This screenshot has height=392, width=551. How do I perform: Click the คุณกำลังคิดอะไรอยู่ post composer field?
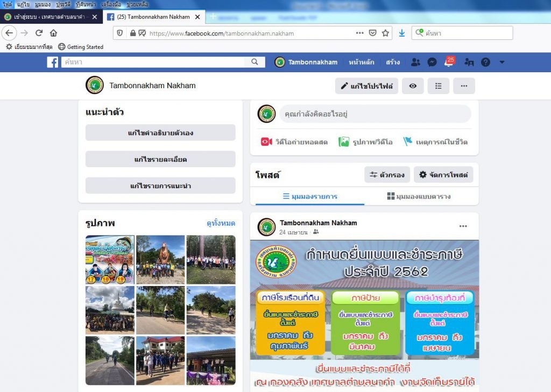tap(375, 114)
